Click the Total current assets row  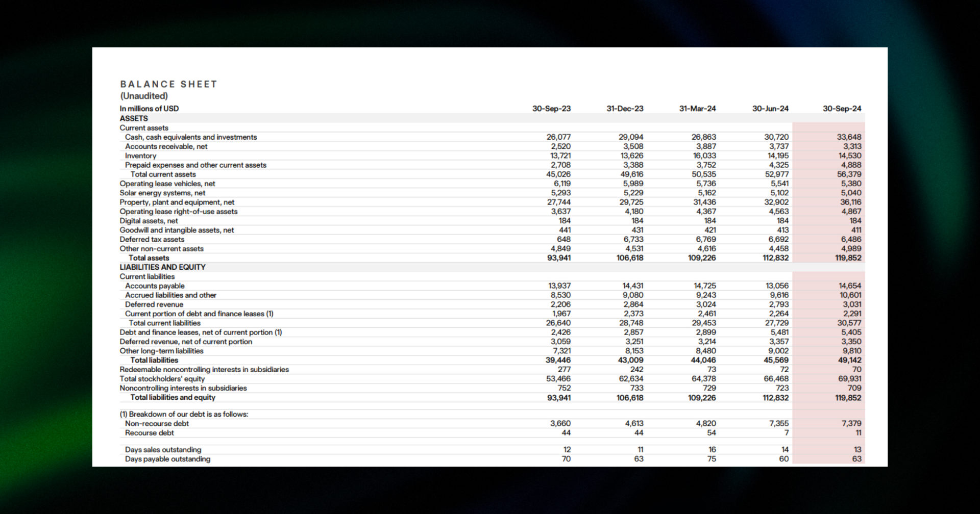(x=163, y=174)
